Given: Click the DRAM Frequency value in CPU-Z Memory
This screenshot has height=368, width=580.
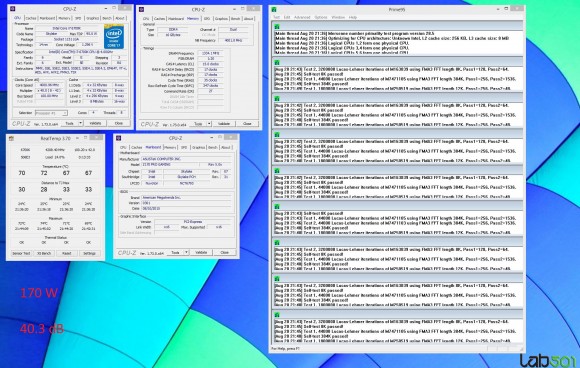Looking at the screenshot, I should 210,53.
